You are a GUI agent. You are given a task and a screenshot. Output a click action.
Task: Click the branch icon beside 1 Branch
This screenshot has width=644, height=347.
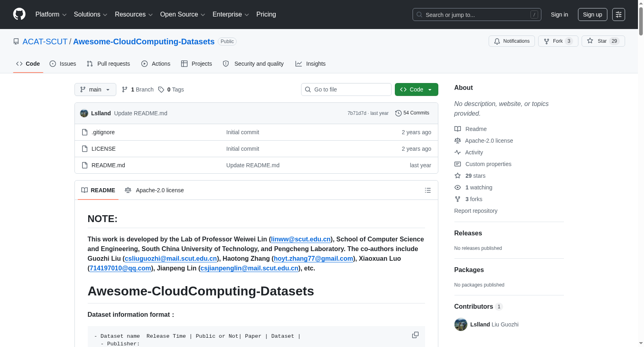(x=125, y=89)
